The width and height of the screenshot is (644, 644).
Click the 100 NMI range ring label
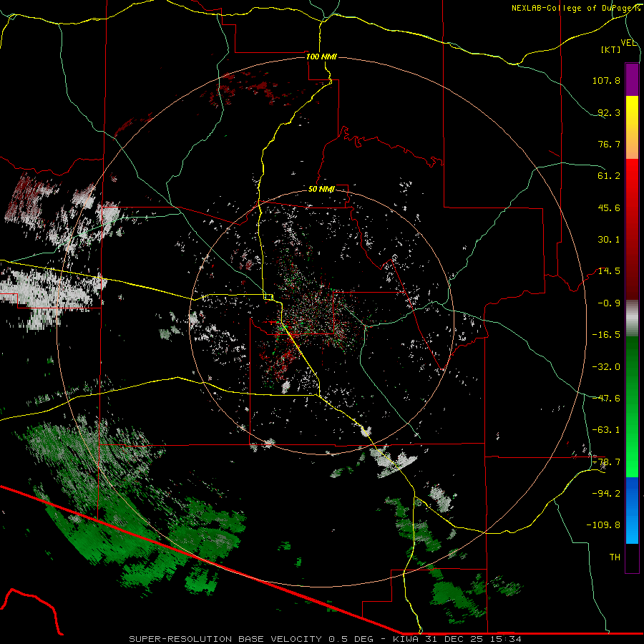[x=321, y=57]
